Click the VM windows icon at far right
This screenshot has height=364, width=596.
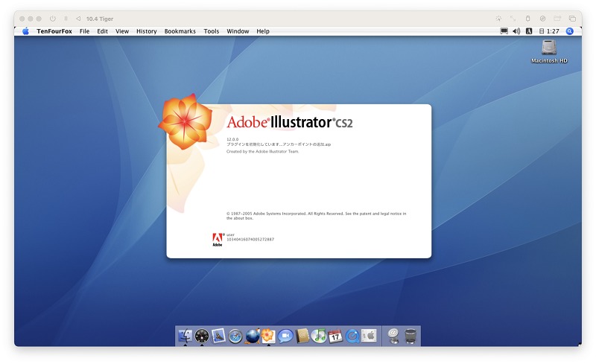pyautogui.click(x=572, y=19)
